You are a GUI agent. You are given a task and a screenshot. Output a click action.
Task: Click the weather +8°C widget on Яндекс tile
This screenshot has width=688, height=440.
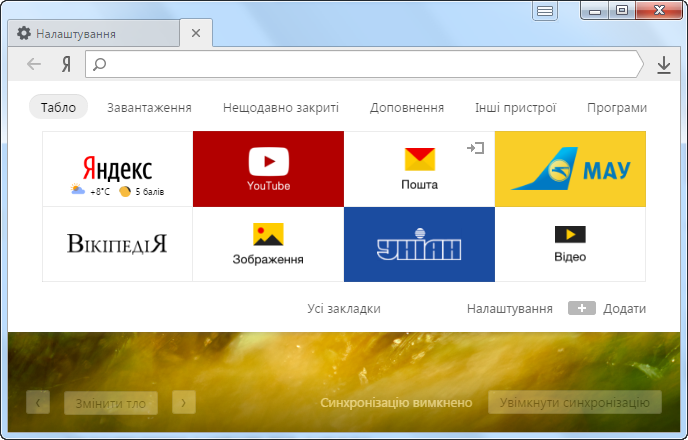pyautogui.click(x=90, y=191)
